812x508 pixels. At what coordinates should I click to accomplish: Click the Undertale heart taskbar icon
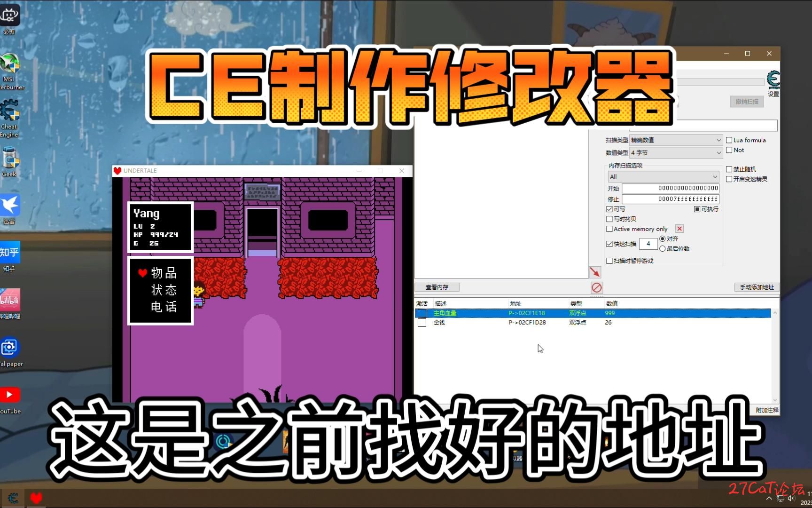[36, 498]
